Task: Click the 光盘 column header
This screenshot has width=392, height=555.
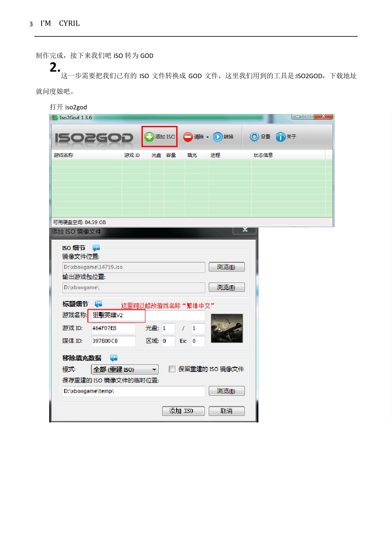Action: 156,155
